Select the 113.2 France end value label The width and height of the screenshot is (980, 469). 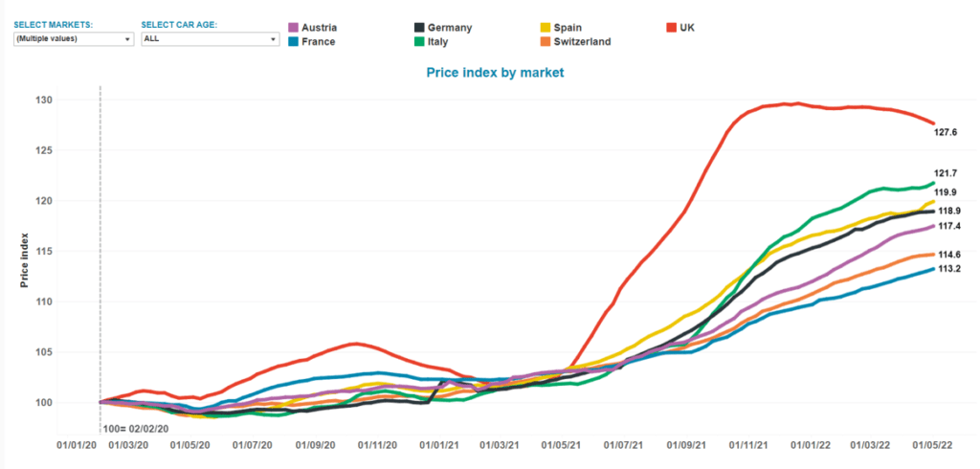coord(947,270)
